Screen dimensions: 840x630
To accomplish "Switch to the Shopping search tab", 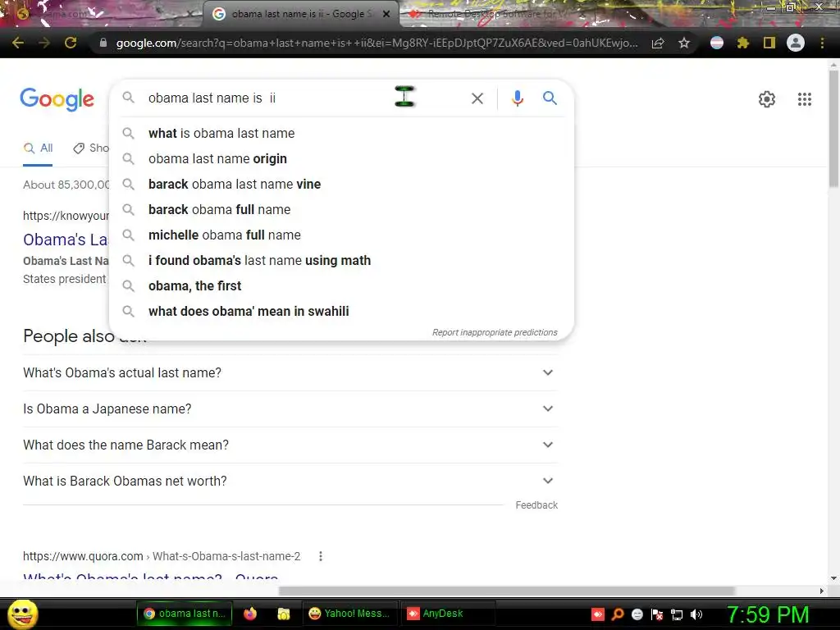I will click(x=91, y=148).
